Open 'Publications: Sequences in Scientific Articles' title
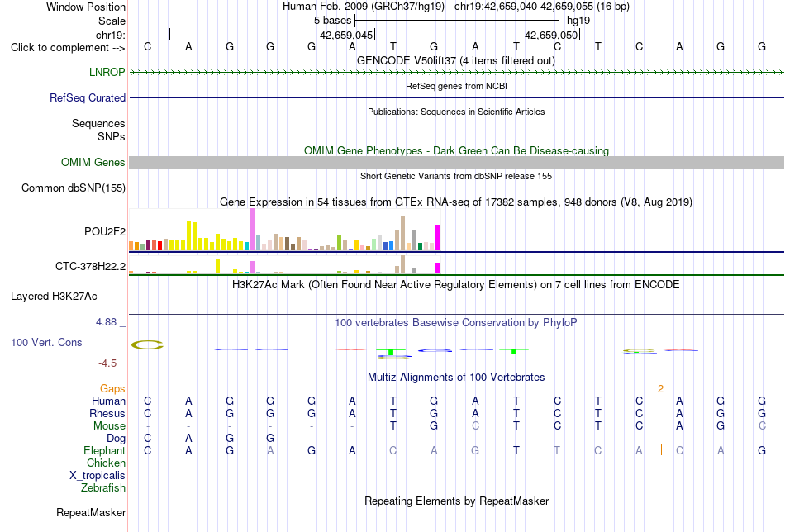This screenshot has height=532, width=785. pyautogui.click(x=456, y=112)
